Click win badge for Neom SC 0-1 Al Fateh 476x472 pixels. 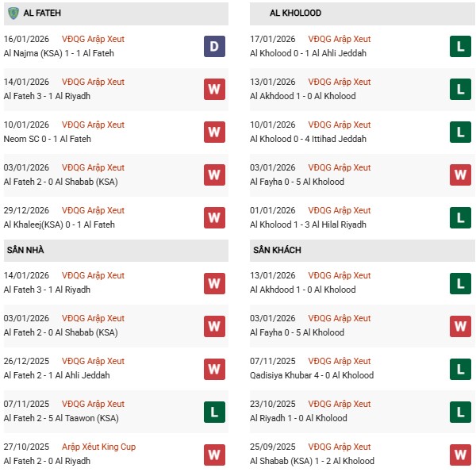pyautogui.click(x=213, y=132)
